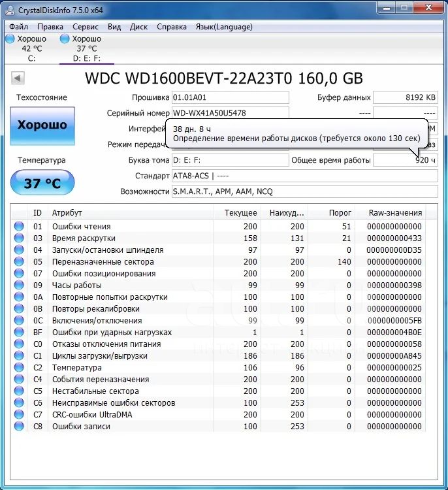Select raw value 000000000398
Screen dimensions: 448x490
click(x=394, y=286)
